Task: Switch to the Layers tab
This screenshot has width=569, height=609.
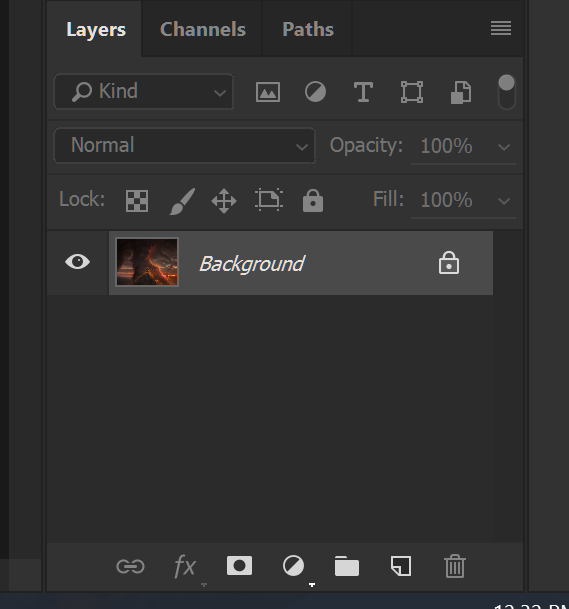Action: click(x=96, y=30)
